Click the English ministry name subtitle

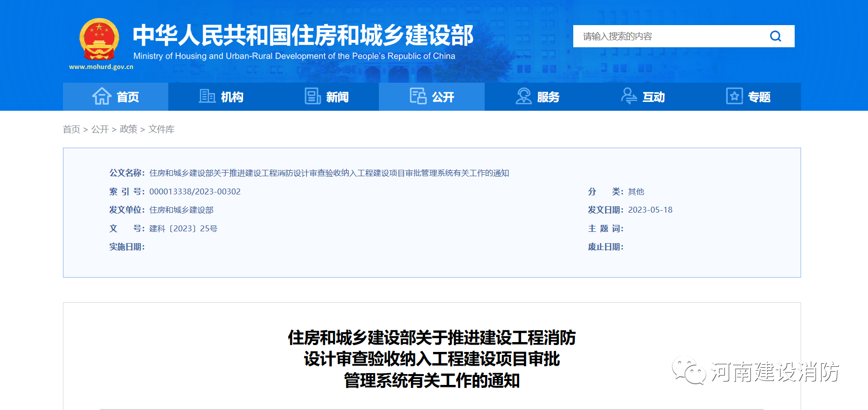(x=294, y=56)
